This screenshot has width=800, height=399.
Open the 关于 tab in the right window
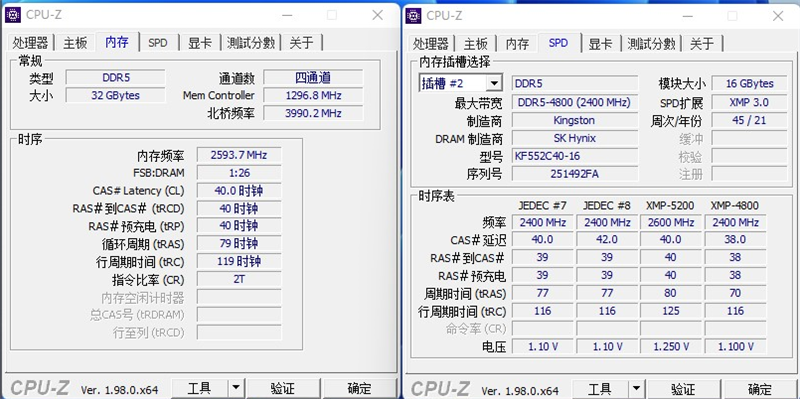(x=702, y=43)
